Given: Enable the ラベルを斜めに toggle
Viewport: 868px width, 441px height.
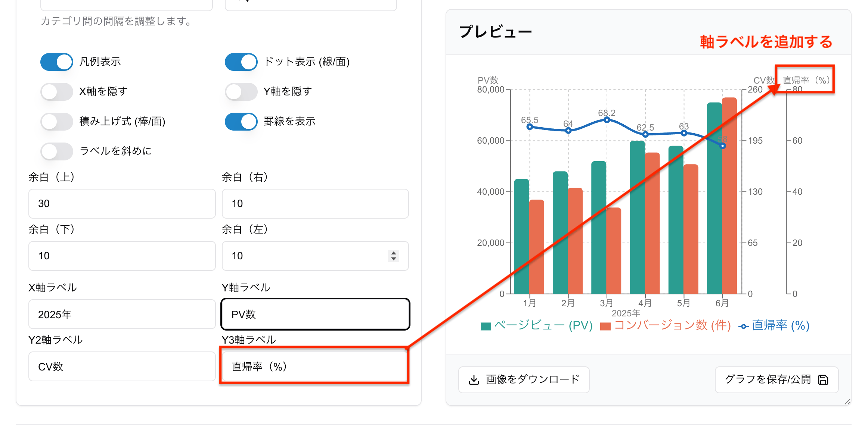Looking at the screenshot, I should (x=56, y=151).
